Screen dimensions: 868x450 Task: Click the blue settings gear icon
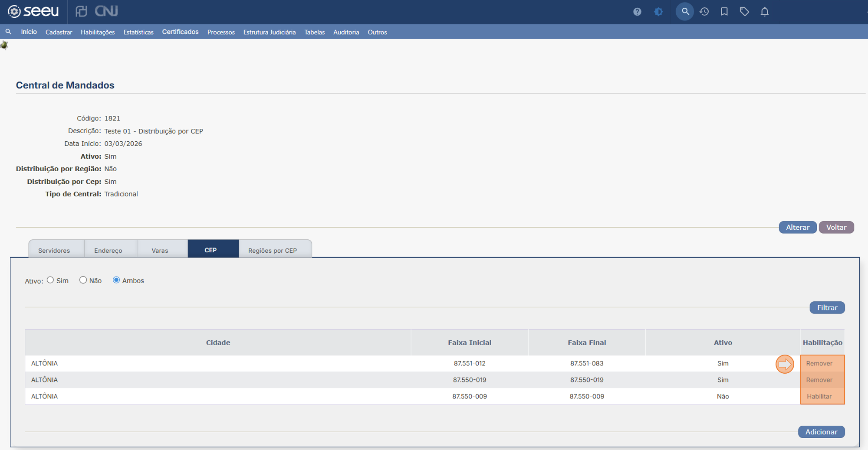point(658,12)
